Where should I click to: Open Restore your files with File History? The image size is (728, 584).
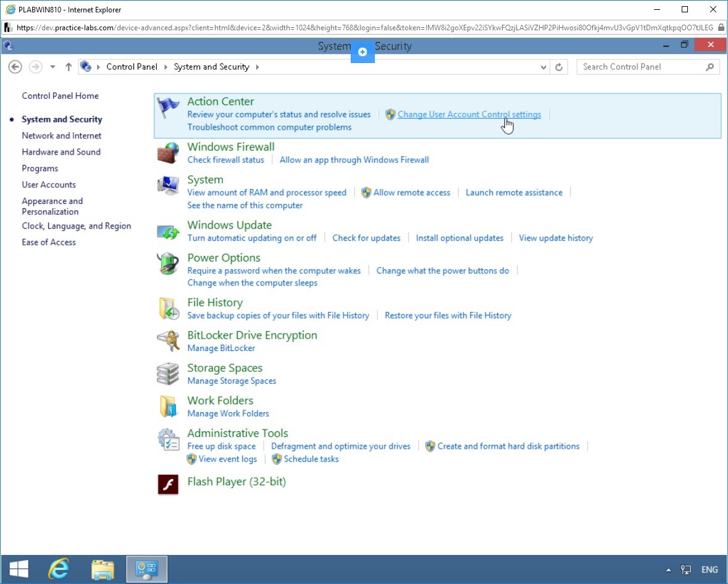click(x=448, y=315)
